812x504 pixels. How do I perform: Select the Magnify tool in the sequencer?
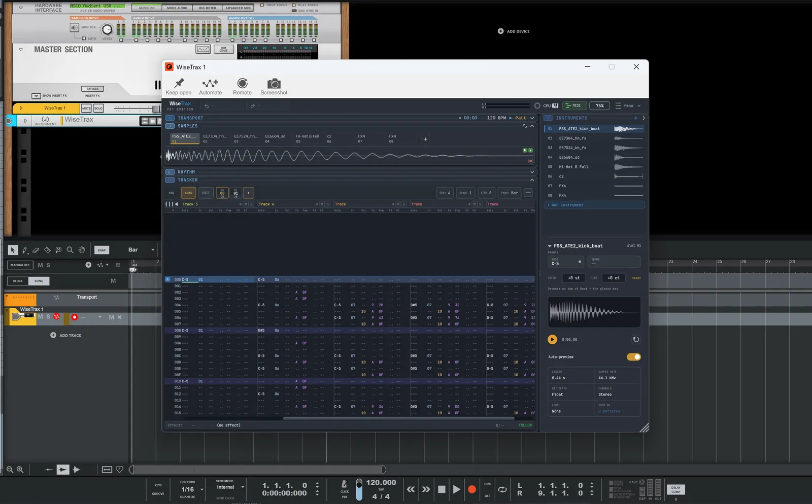[x=70, y=250]
